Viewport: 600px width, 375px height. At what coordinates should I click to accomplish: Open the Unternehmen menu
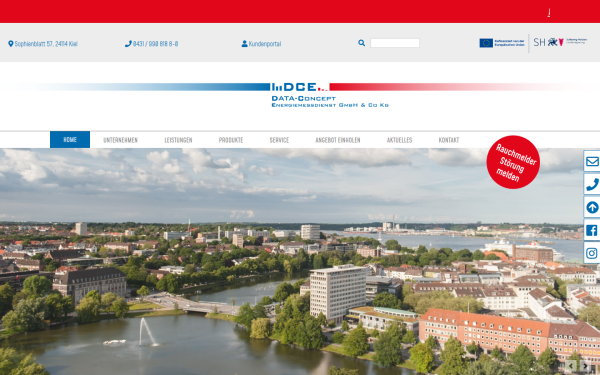pyautogui.click(x=121, y=140)
